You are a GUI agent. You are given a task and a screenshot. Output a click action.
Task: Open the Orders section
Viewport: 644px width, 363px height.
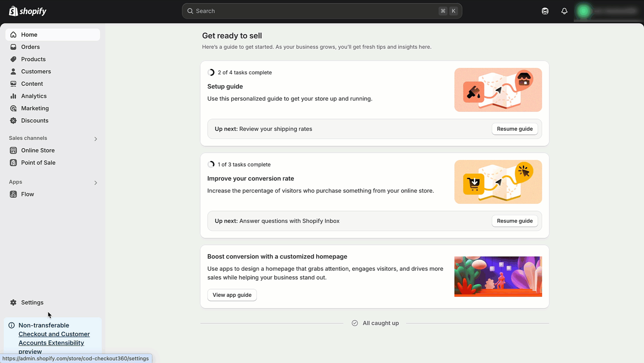point(31,47)
